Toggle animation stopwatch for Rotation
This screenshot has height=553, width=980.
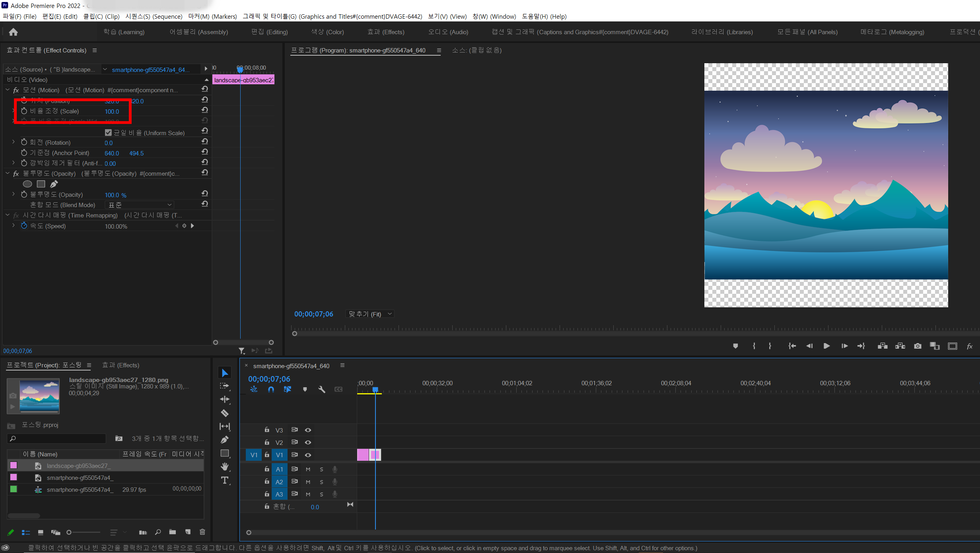24,142
